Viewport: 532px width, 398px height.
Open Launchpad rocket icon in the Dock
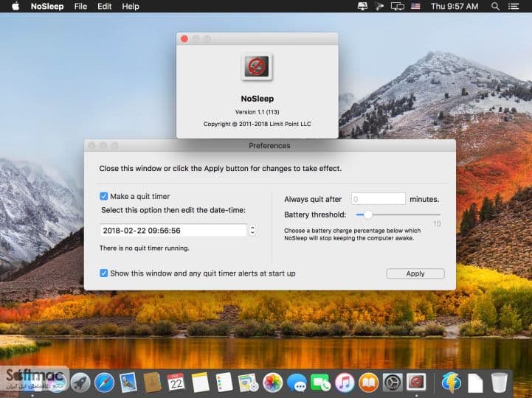click(80, 383)
